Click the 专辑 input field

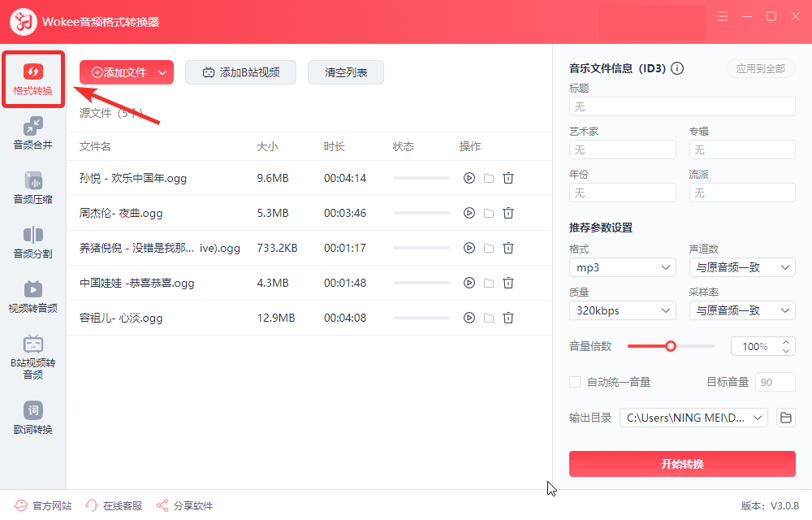point(742,149)
